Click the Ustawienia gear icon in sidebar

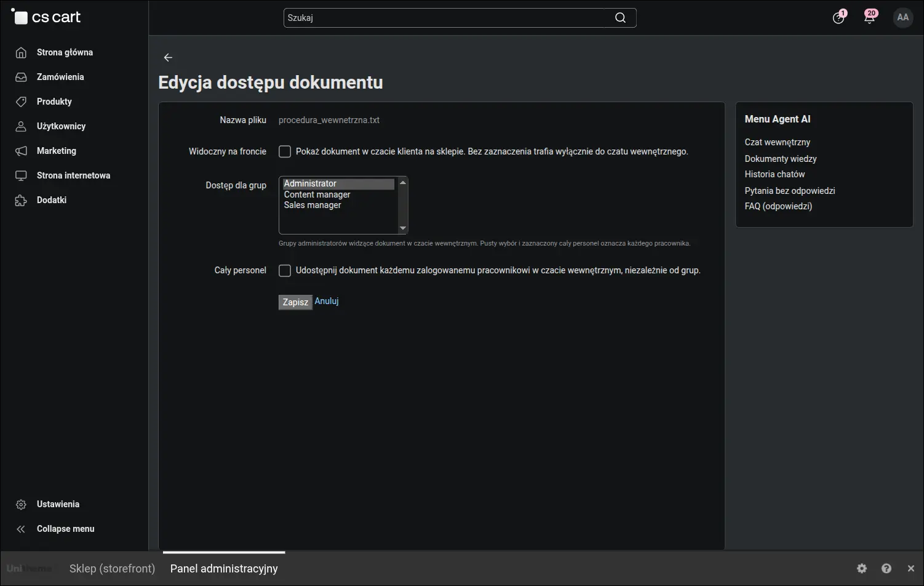(21, 504)
